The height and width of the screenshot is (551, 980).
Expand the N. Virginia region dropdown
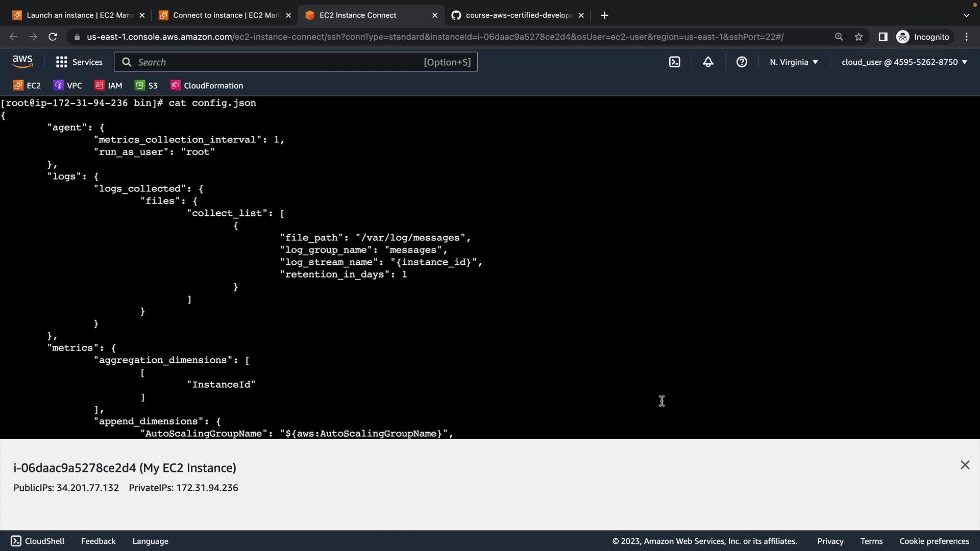click(794, 62)
